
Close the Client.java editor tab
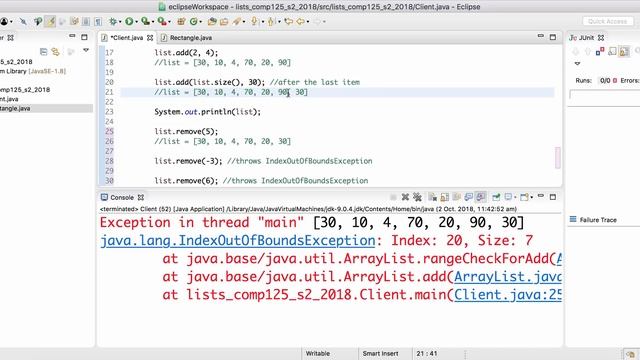(150, 38)
